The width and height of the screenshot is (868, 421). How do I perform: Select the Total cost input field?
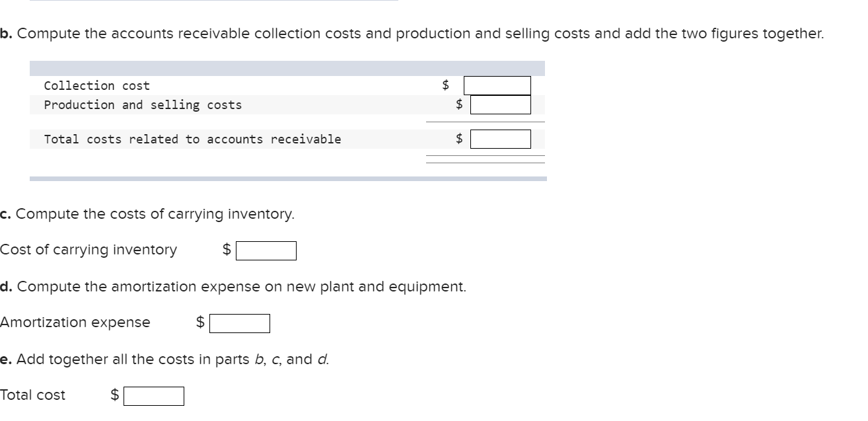(155, 396)
